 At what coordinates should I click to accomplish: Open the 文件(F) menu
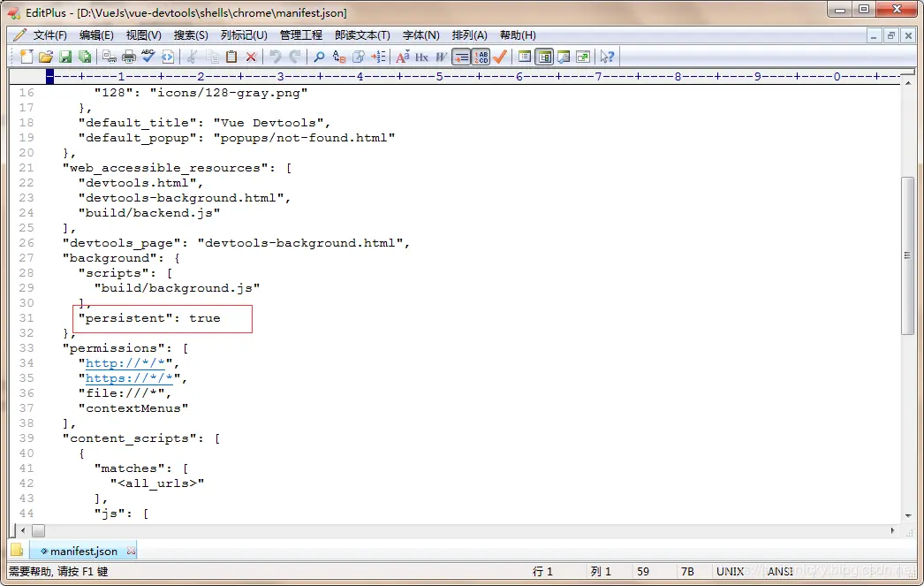tap(50, 35)
